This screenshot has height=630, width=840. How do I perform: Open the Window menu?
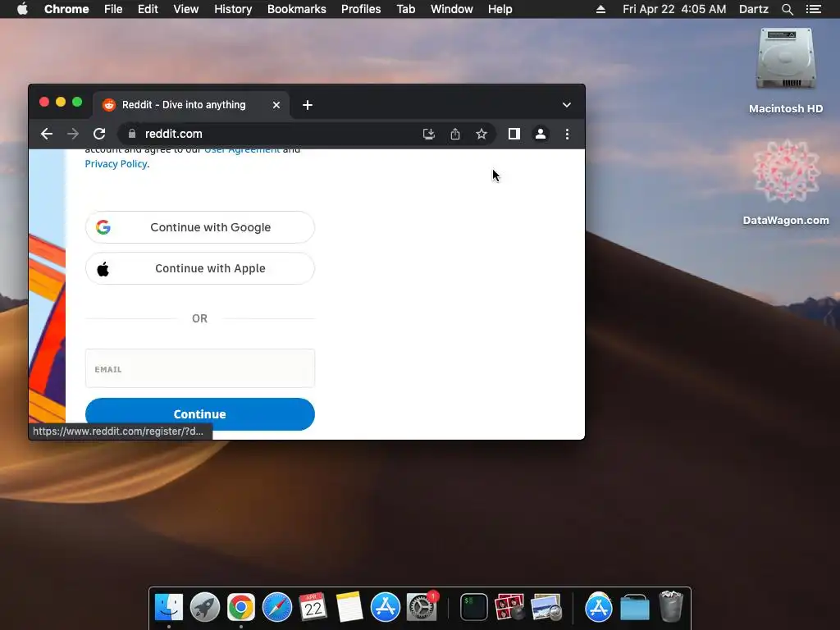tap(452, 9)
